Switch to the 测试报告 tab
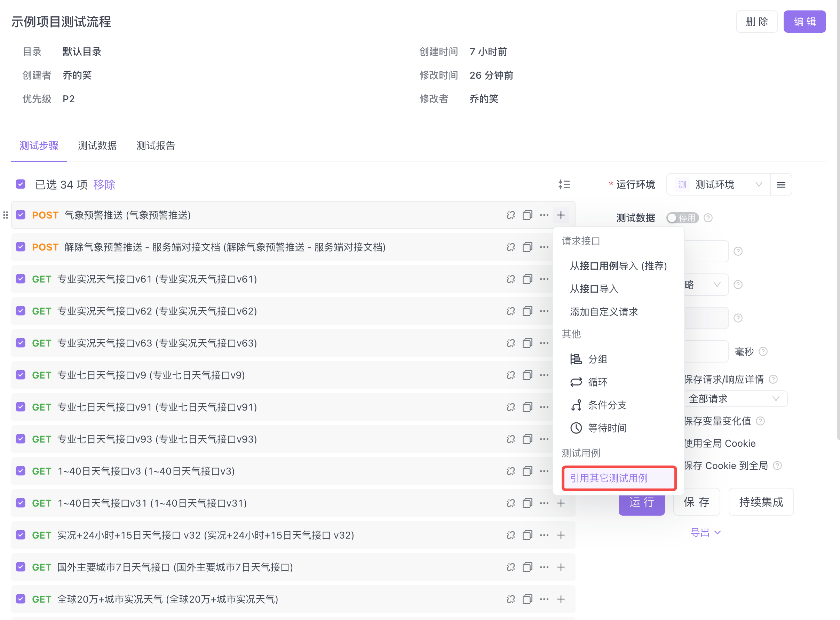 [156, 146]
